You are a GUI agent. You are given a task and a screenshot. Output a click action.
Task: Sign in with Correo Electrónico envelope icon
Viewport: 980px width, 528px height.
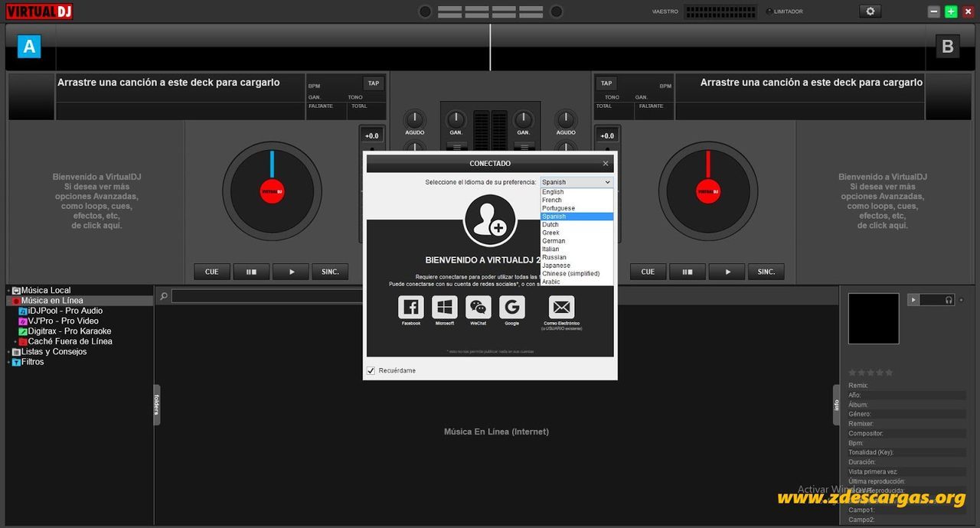(x=562, y=308)
